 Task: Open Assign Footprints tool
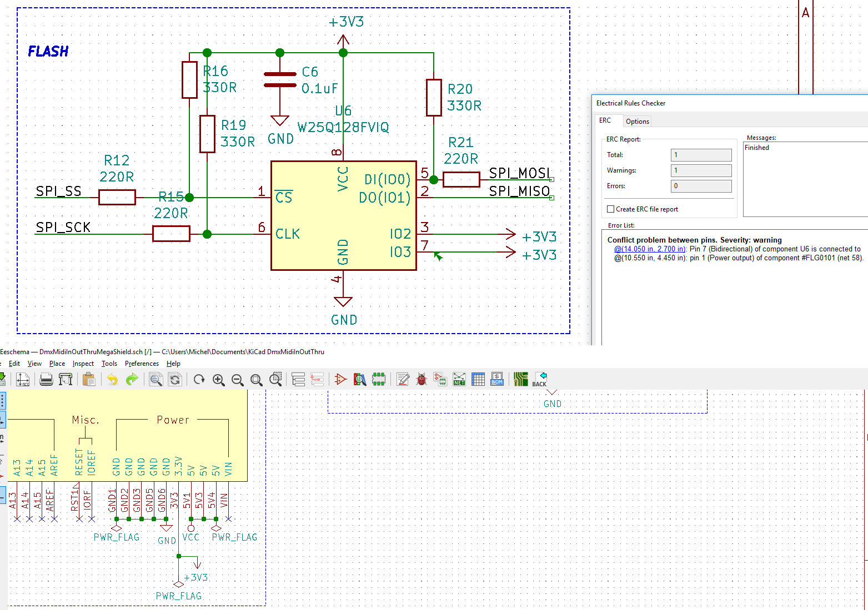440,380
